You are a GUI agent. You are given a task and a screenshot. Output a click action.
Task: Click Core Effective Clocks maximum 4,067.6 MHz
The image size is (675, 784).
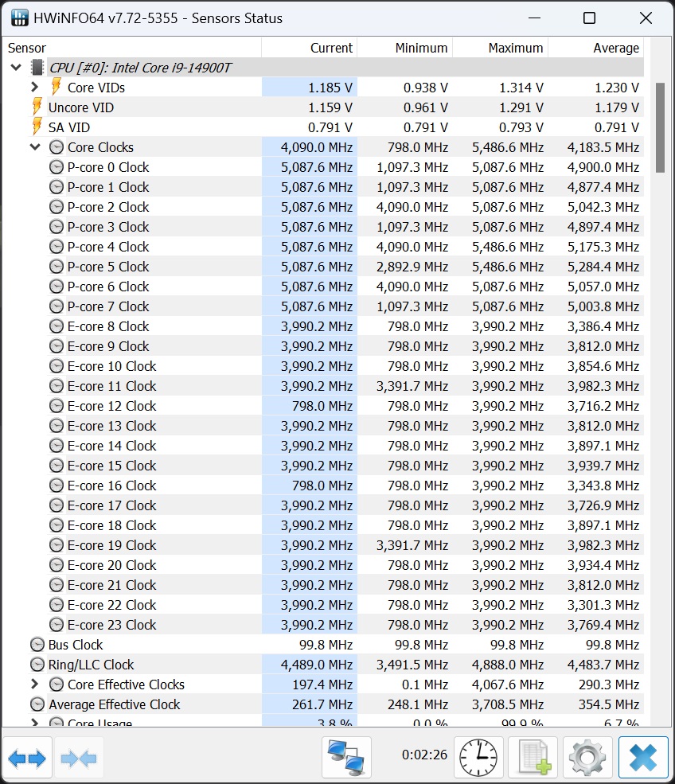coord(508,685)
